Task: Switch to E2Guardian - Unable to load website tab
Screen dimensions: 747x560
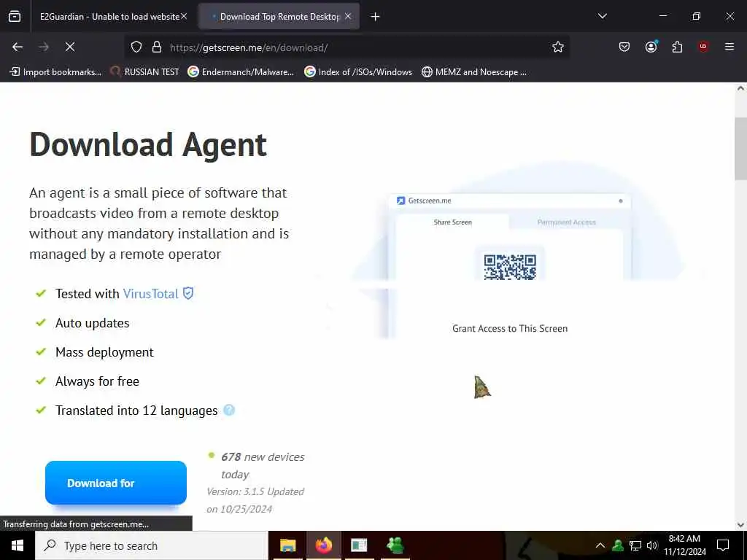Action: pyautogui.click(x=109, y=17)
